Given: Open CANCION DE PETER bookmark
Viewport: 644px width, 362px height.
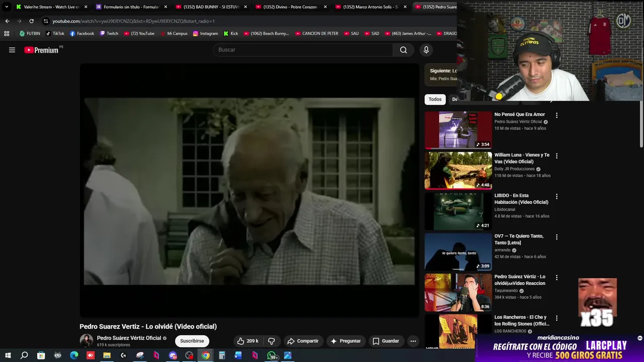Looking at the screenshot, I should pos(316,34).
